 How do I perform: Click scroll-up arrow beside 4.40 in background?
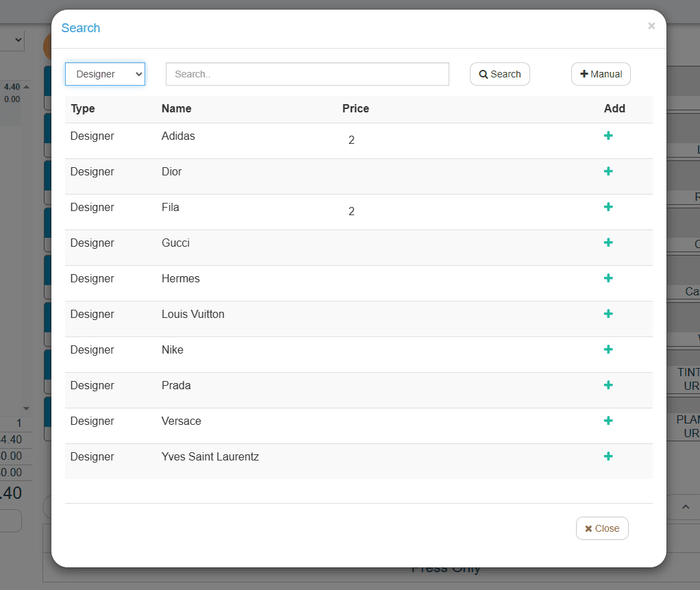[x=26, y=86]
